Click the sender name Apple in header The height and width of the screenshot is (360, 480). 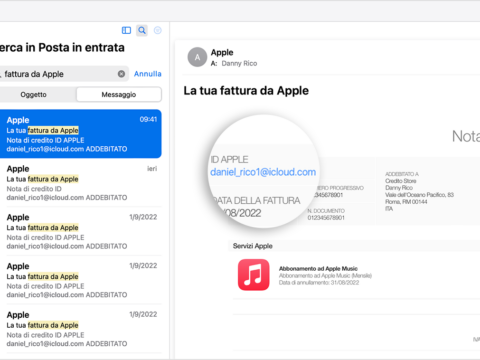click(222, 52)
